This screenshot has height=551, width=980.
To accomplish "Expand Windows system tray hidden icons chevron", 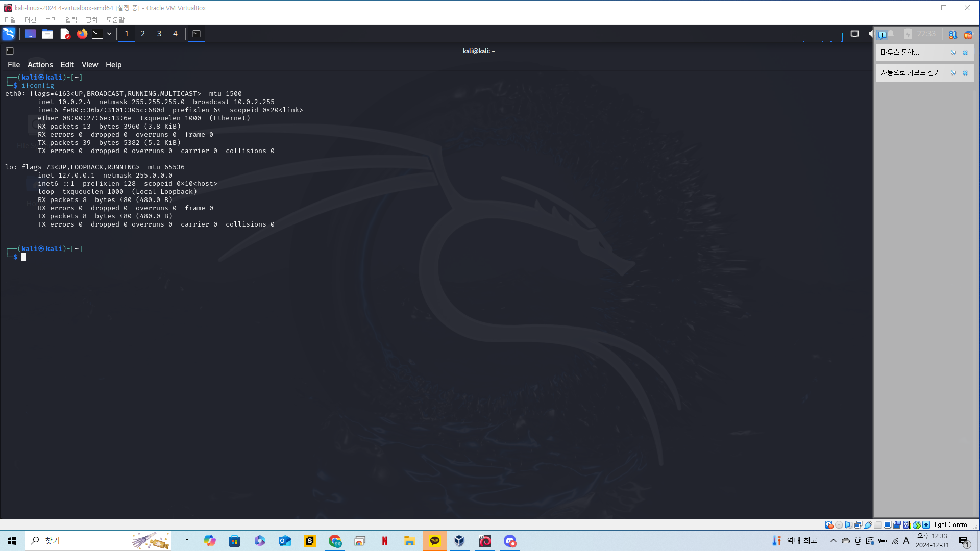I will click(x=833, y=541).
